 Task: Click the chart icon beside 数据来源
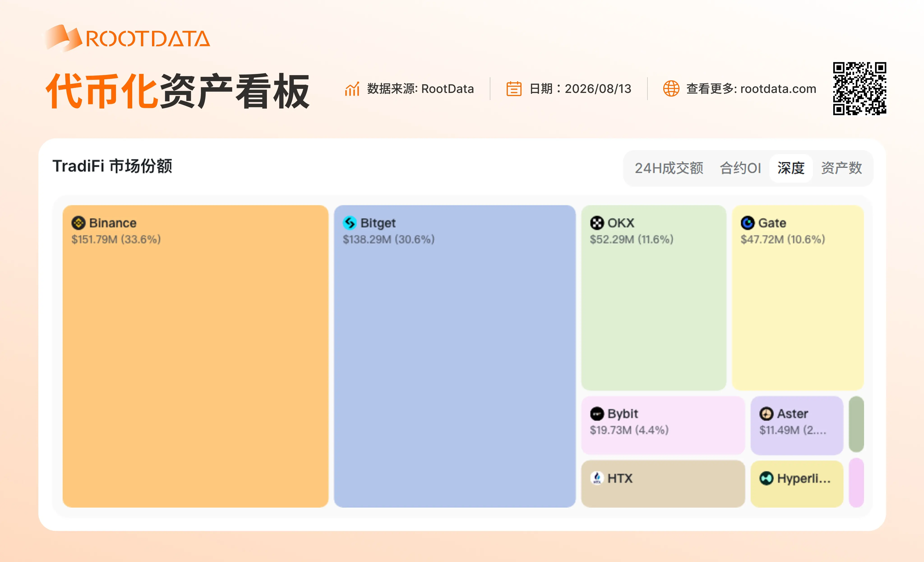[x=352, y=89]
